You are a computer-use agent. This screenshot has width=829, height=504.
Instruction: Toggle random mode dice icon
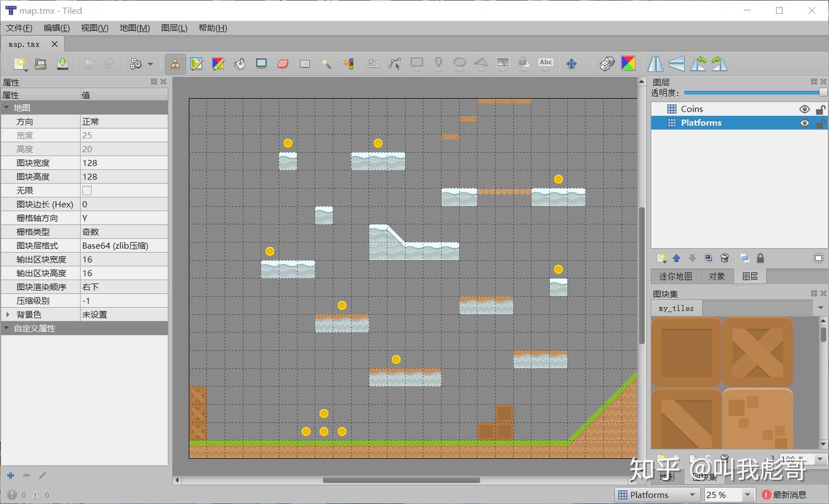607,64
